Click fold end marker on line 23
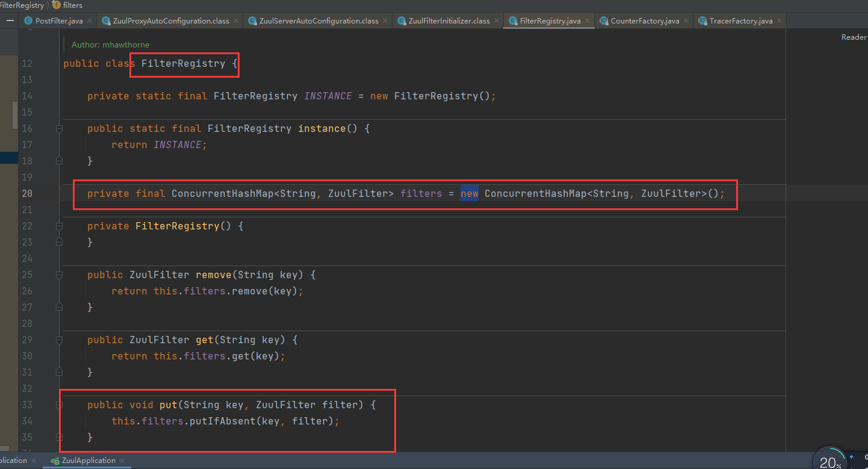Viewport: 868px width, 469px height. tap(59, 242)
